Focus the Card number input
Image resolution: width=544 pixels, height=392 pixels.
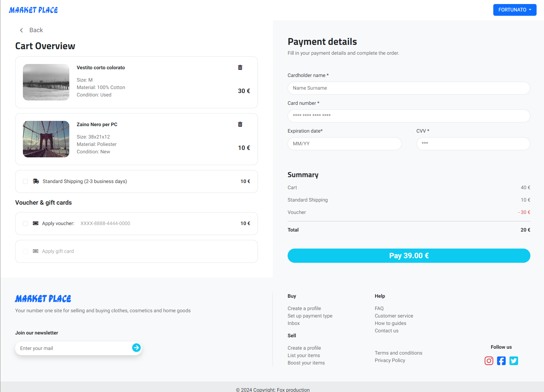pyautogui.click(x=409, y=116)
